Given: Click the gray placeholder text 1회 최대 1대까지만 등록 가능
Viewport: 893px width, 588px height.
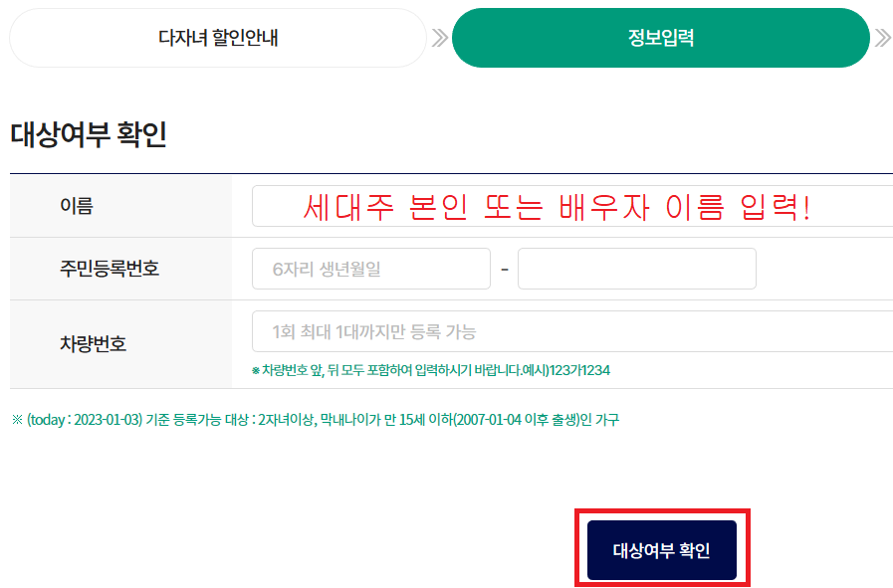Looking at the screenshot, I should 368,330.
